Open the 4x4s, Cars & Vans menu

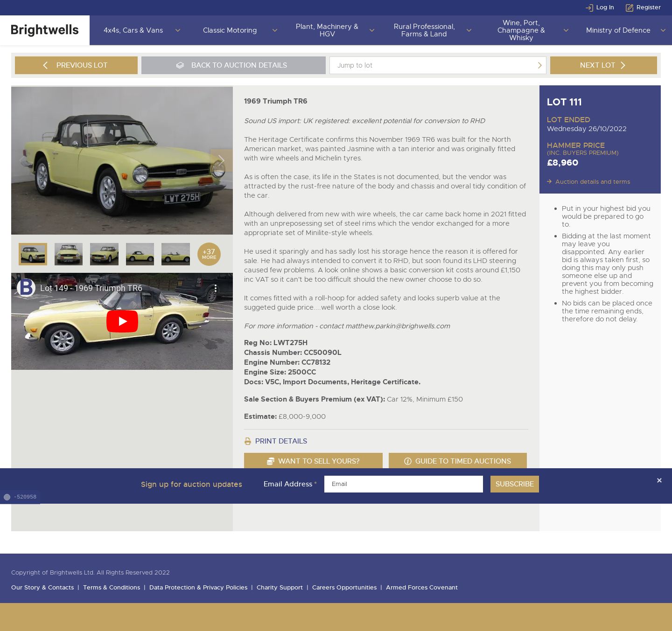[133, 30]
